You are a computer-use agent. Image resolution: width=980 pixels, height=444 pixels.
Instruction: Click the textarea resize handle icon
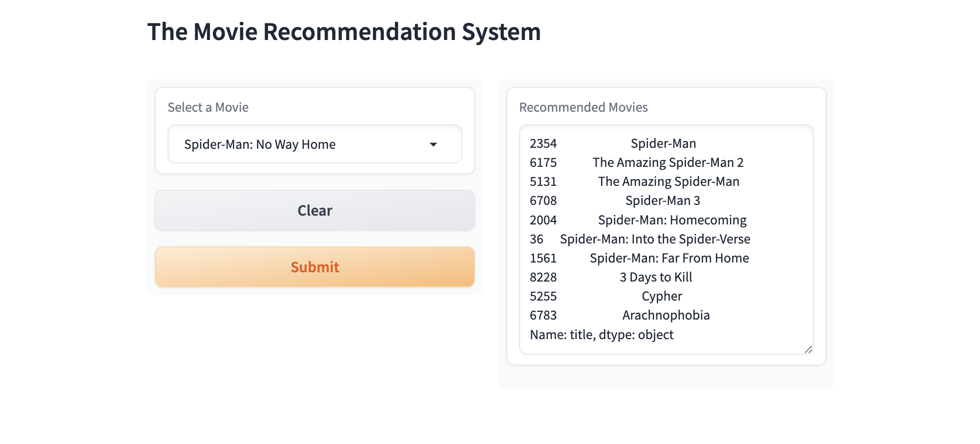[x=808, y=349]
